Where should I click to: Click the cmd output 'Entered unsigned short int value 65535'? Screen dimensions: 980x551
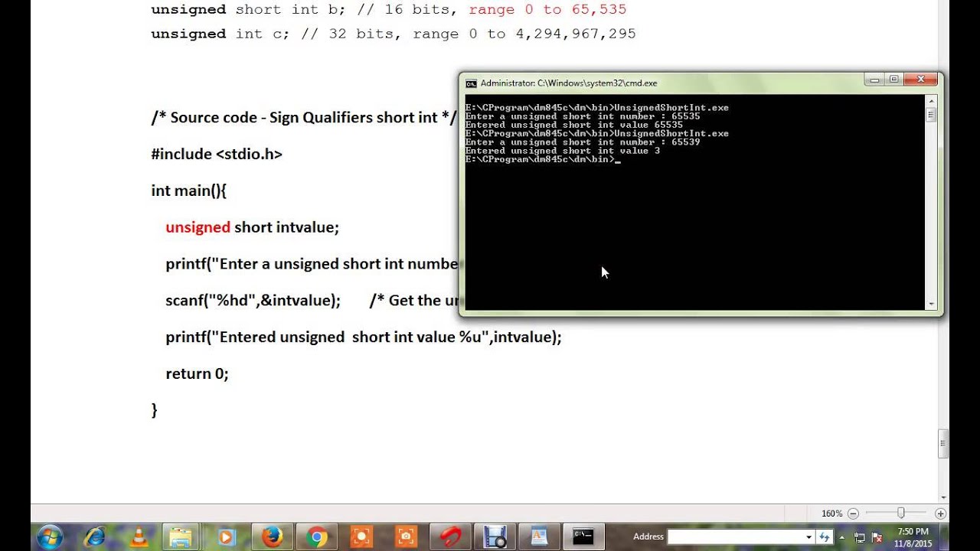574,125
